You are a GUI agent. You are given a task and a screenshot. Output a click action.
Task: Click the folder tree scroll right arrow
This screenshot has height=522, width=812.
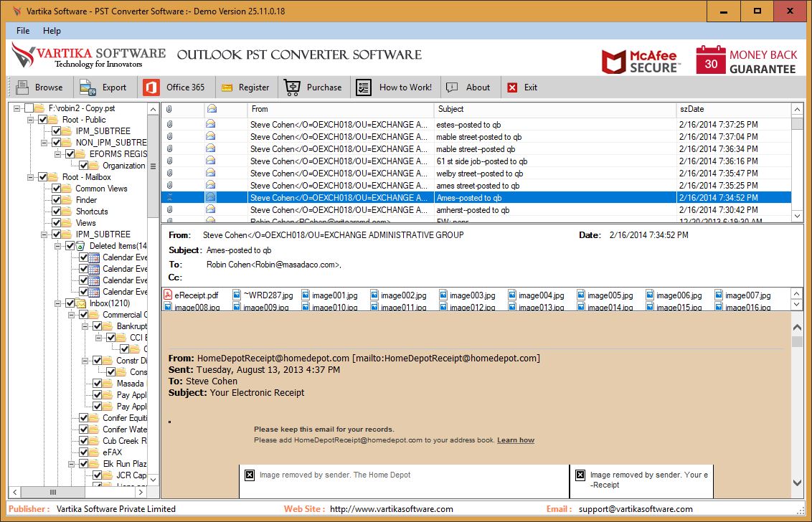click(141, 492)
